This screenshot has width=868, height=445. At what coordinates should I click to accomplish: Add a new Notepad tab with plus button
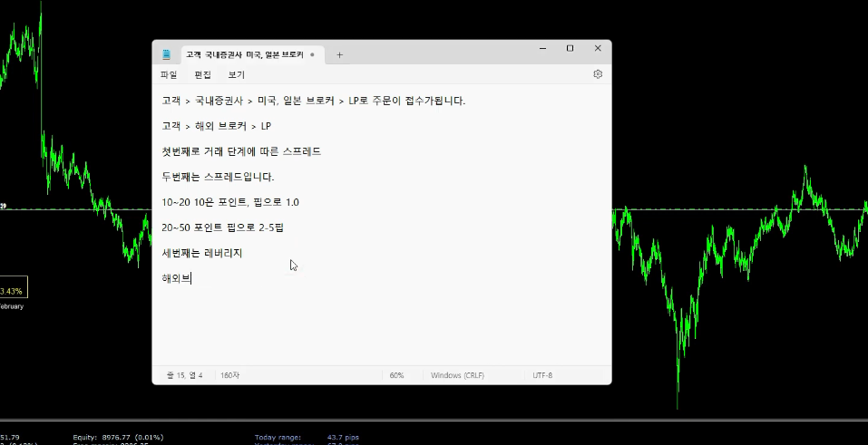339,54
